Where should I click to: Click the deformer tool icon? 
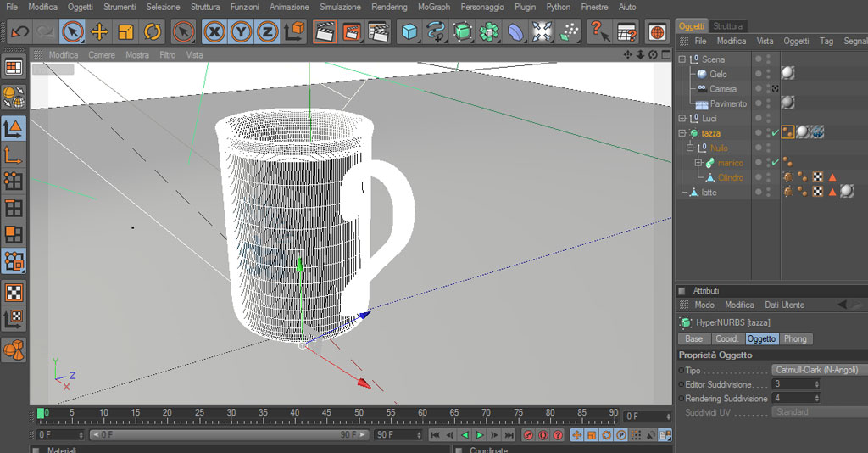515,32
